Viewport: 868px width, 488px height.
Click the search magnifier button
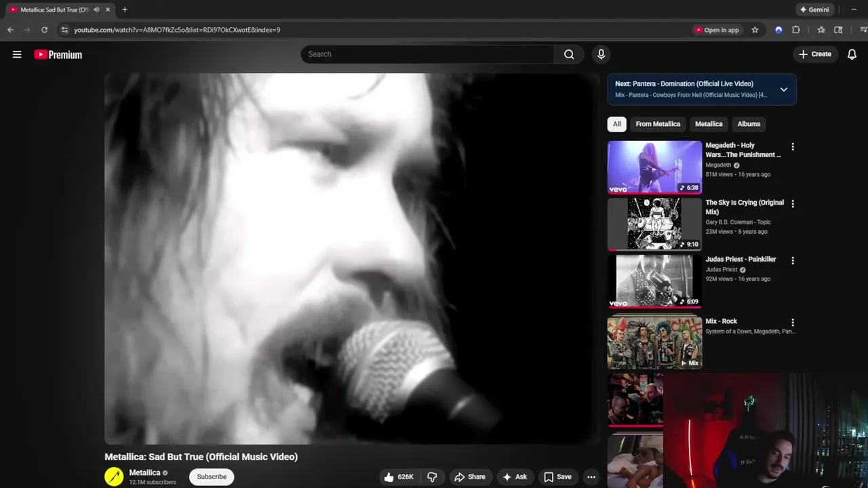point(569,54)
